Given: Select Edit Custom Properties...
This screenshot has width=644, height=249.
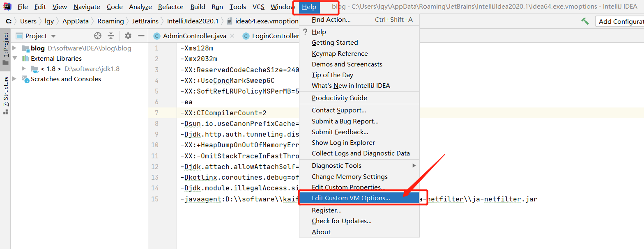Looking at the screenshot, I should (x=359, y=187).
